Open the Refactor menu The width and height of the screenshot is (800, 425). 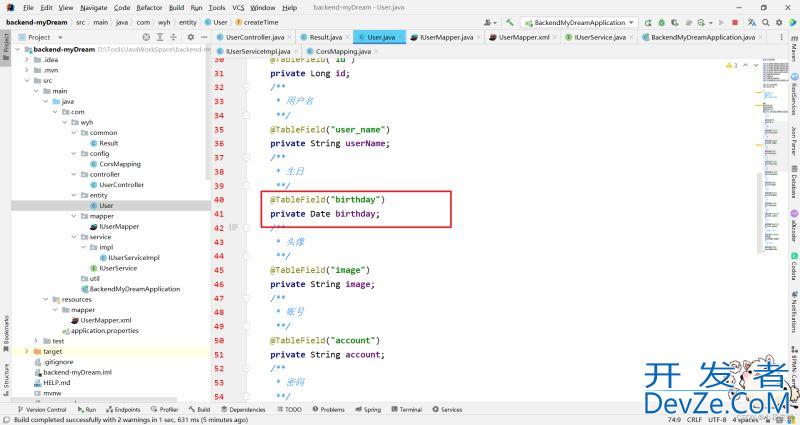pyautogui.click(x=149, y=8)
